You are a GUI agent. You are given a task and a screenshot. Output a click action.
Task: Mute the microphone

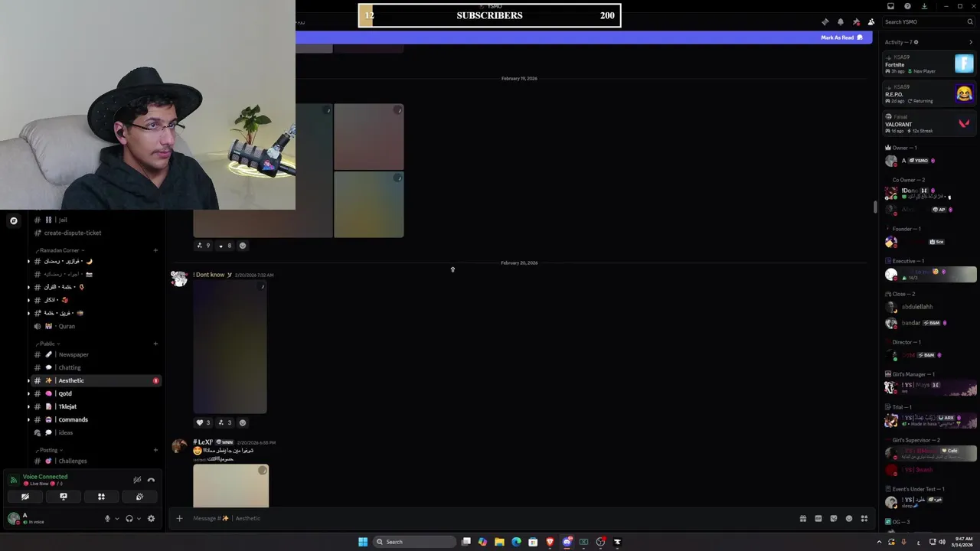coord(107,518)
